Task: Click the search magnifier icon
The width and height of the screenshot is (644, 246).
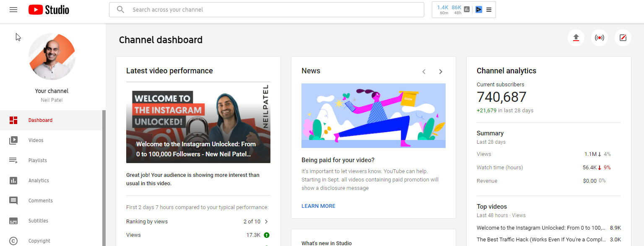Action: 120,9
